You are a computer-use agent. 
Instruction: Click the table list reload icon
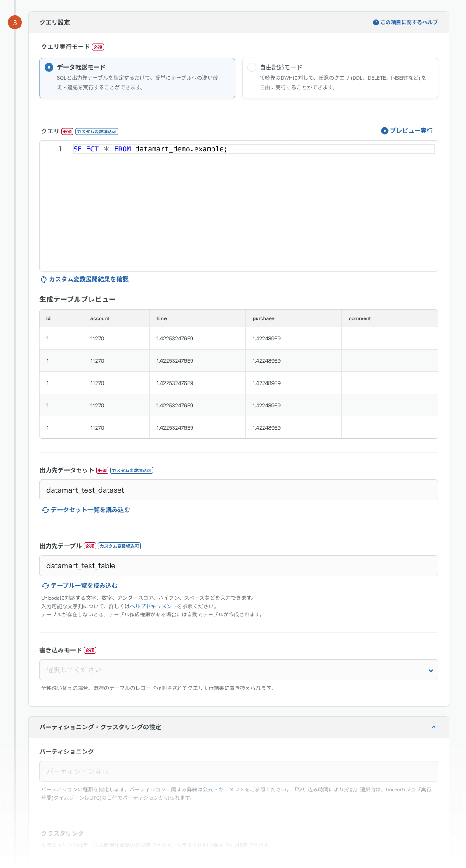[x=45, y=586]
